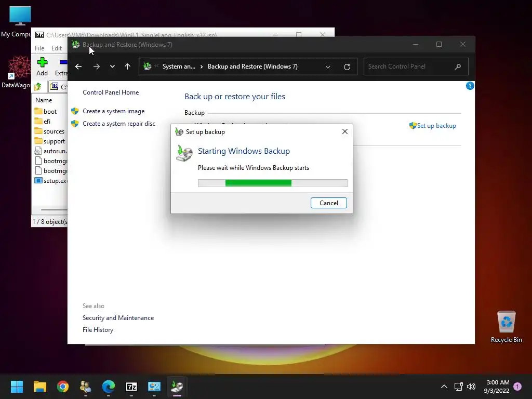Go to Control Panel Home
This screenshot has height=399, width=532.
pyautogui.click(x=111, y=92)
